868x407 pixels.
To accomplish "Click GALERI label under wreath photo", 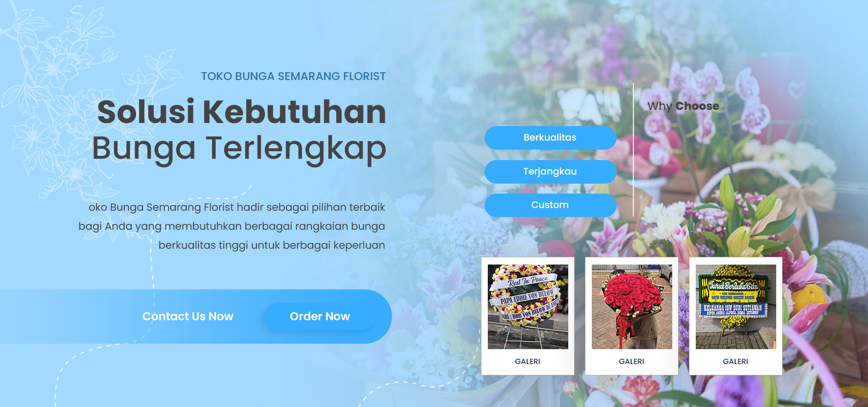I will (x=528, y=361).
